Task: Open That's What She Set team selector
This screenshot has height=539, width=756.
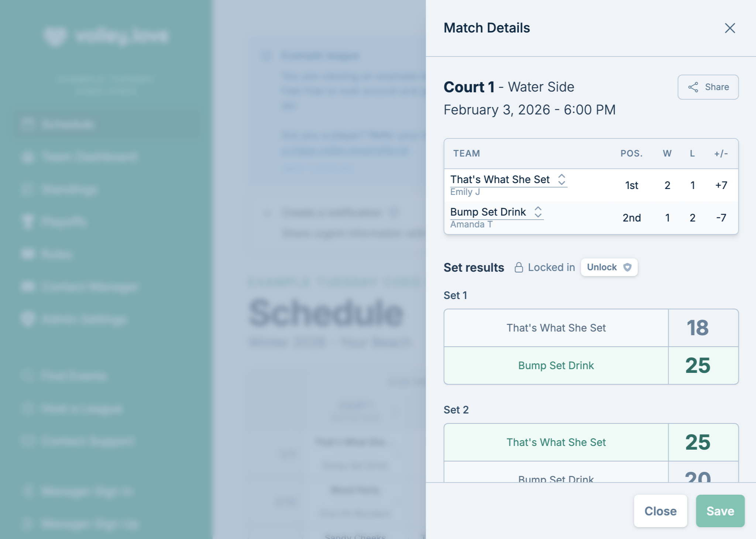Action: click(561, 179)
